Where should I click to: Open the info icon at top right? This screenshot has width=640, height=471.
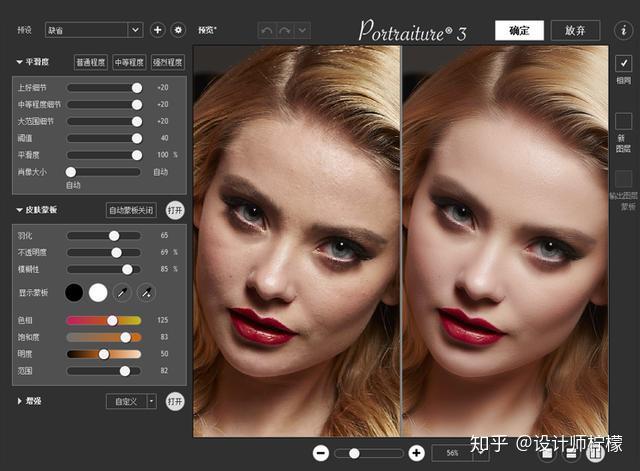[623, 29]
